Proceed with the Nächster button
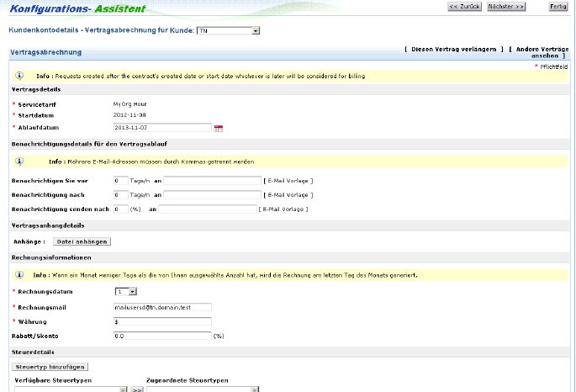This screenshot has height=392, width=576. [x=506, y=6]
